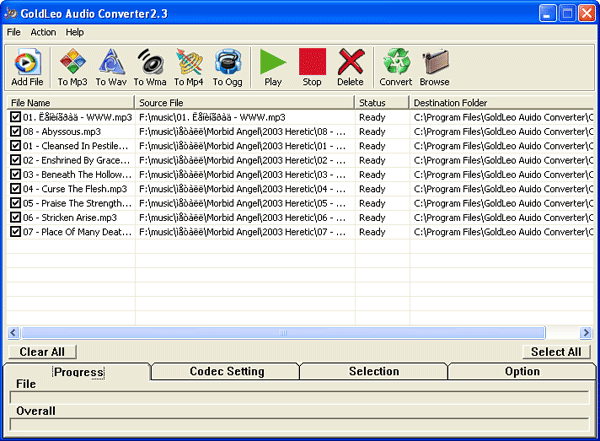Sort by the File Name column header

71,103
